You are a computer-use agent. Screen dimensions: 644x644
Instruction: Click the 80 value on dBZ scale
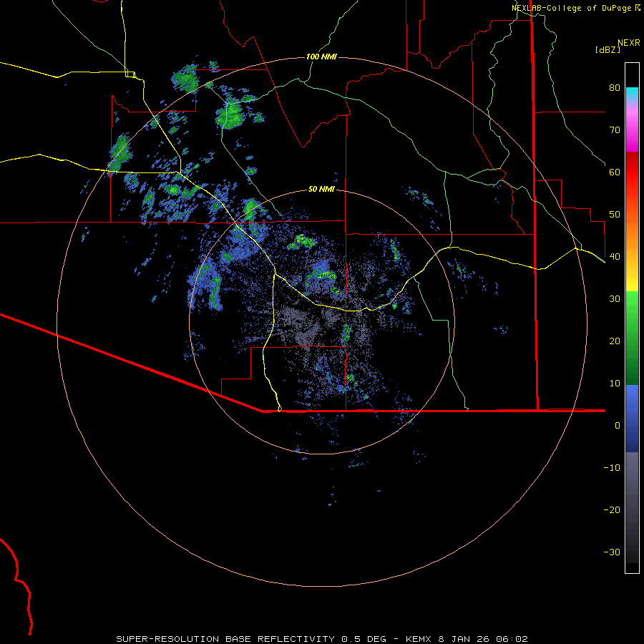(615, 88)
